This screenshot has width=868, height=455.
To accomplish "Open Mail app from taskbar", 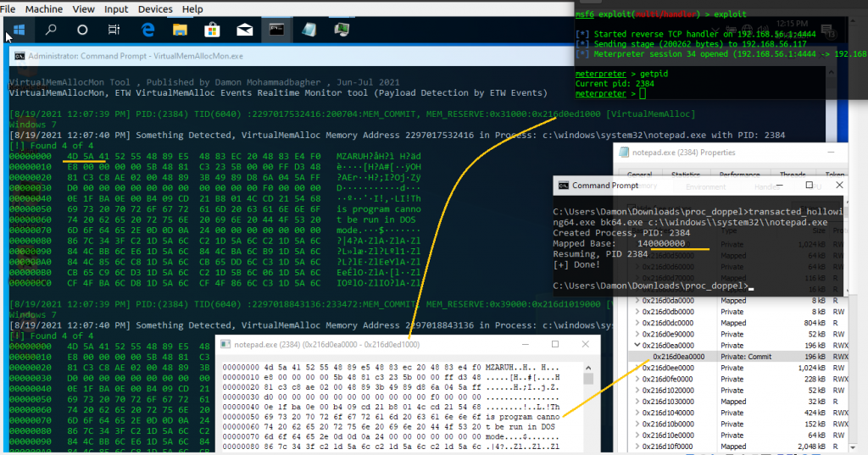I will (x=245, y=30).
